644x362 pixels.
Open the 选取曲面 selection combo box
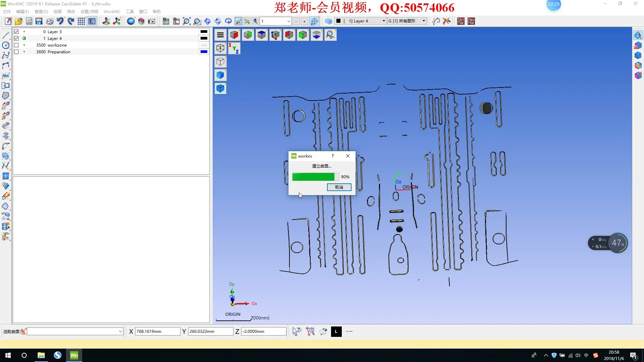point(120,331)
